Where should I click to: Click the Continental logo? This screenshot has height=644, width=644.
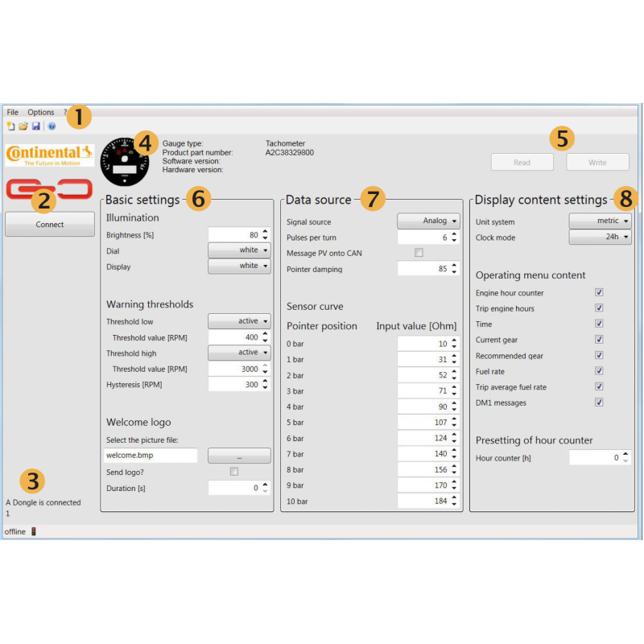(x=49, y=155)
